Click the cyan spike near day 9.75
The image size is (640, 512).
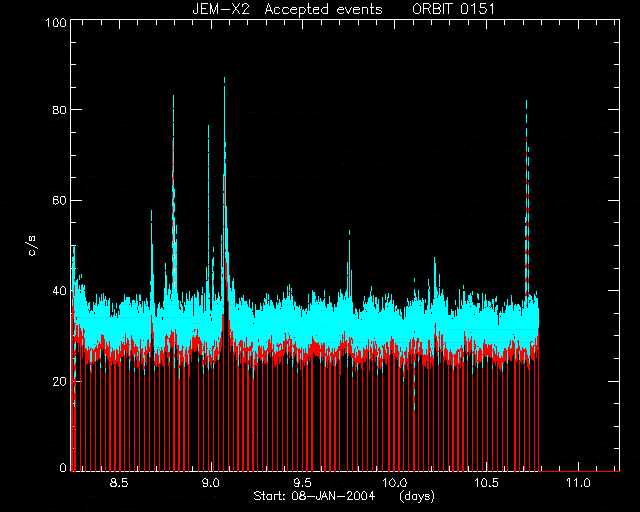[349, 261]
